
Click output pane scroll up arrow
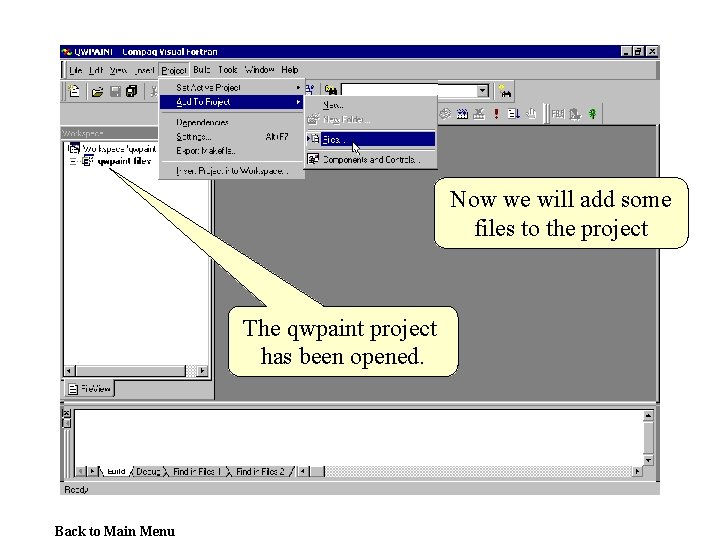648,416
